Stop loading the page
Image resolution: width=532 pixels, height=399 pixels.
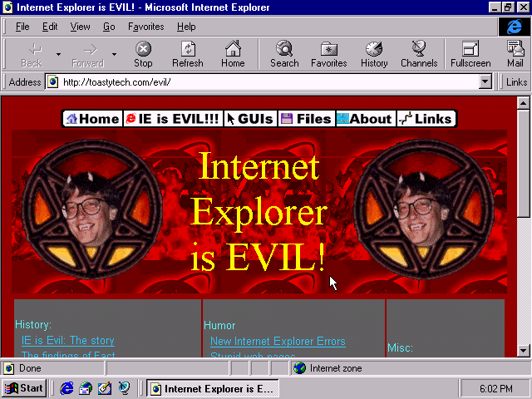(x=143, y=54)
